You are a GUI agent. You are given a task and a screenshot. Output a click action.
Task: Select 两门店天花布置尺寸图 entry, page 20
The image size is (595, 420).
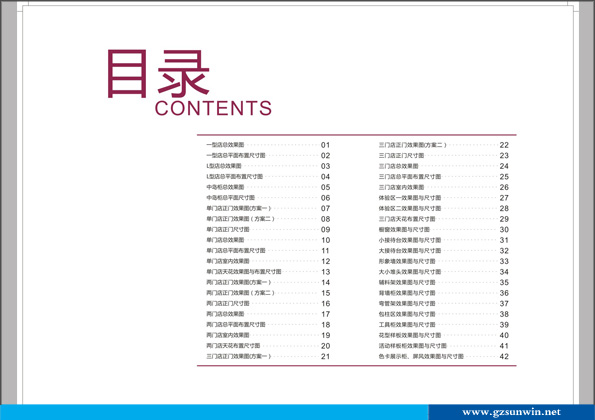pyautogui.click(x=268, y=346)
